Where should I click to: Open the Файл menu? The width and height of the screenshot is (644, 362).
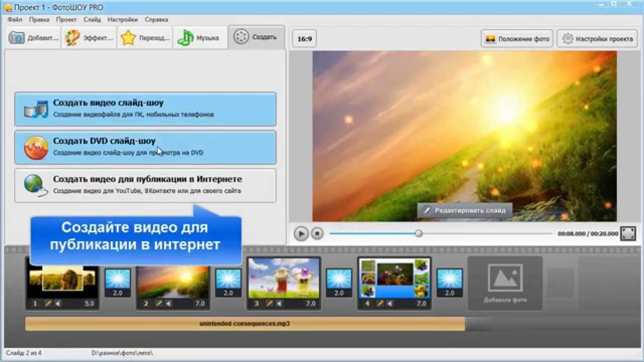15,20
